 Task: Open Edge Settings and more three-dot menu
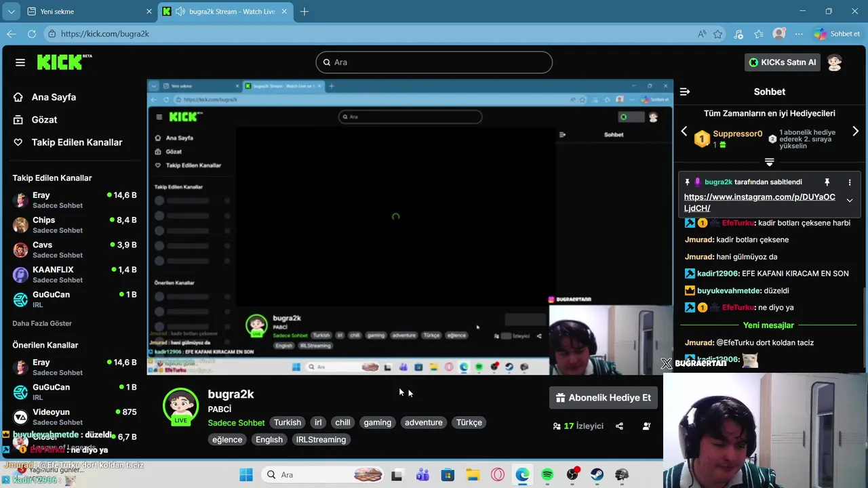click(800, 34)
